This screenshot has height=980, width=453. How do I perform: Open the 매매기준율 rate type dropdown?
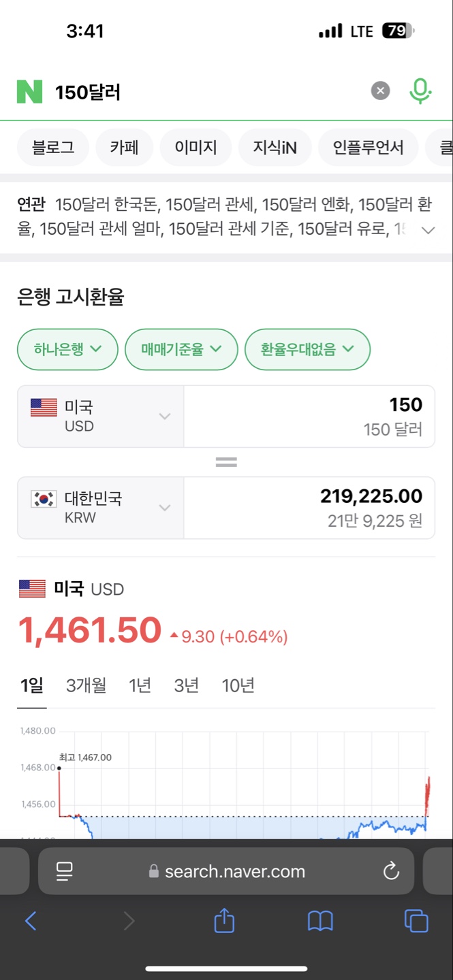[181, 349]
